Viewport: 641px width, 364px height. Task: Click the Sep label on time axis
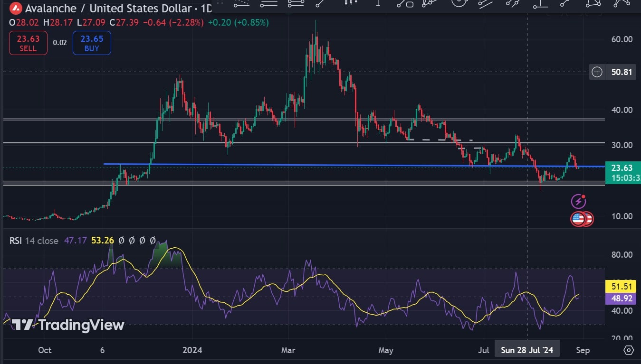[x=583, y=350]
